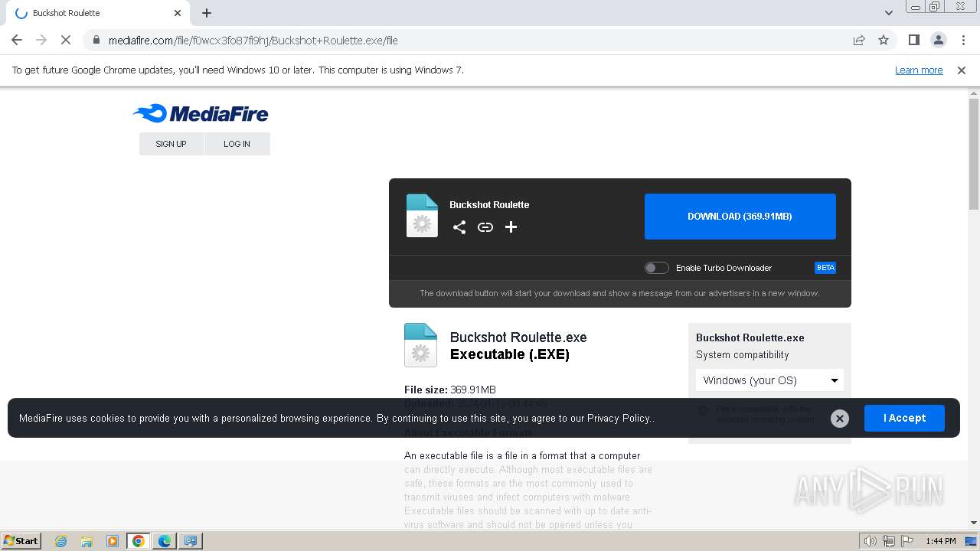Click the executable file icon beside Buckshot Roulette.exe
Viewport: 980px width, 551px height.
coord(420,344)
